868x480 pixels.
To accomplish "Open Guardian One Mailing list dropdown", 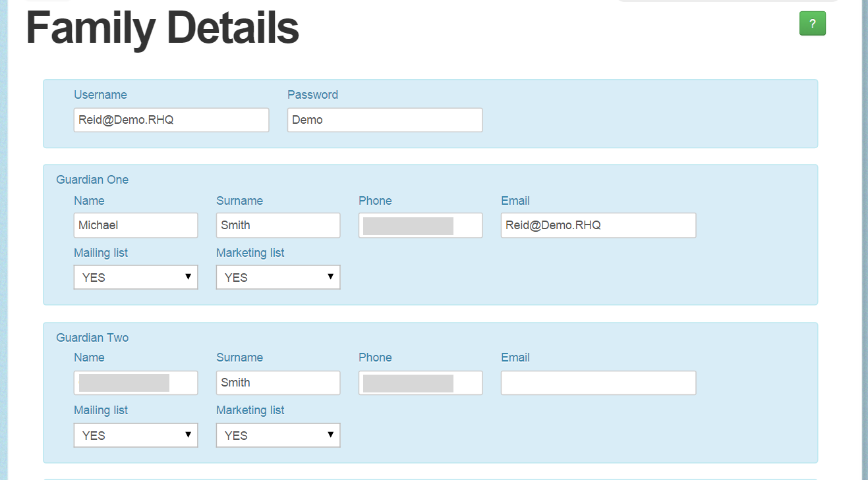I will click(136, 277).
